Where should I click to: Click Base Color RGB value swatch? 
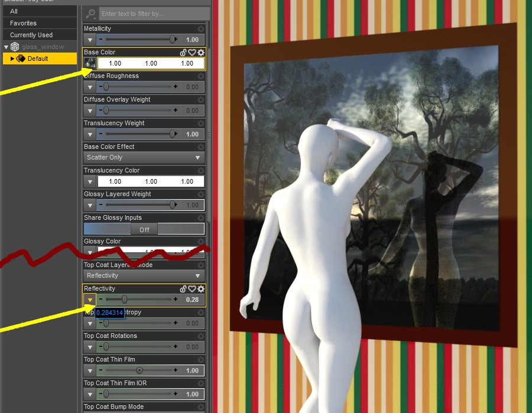[151, 63]
